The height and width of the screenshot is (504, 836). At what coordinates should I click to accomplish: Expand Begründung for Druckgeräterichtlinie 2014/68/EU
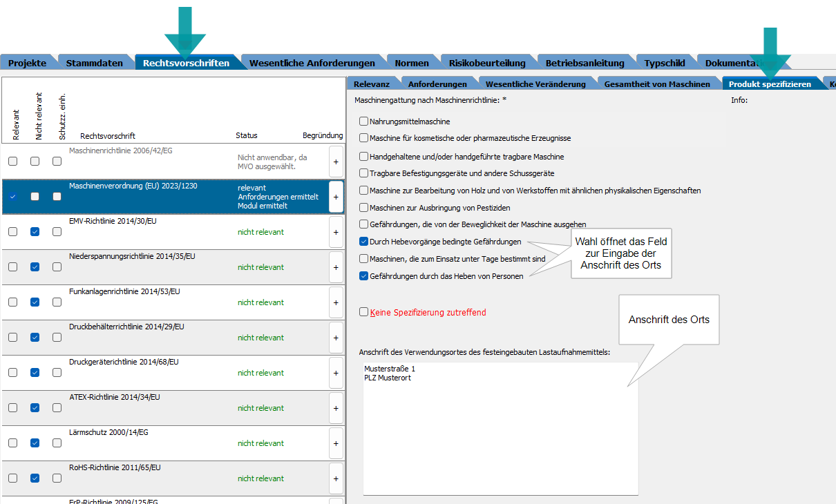(336, 373)
